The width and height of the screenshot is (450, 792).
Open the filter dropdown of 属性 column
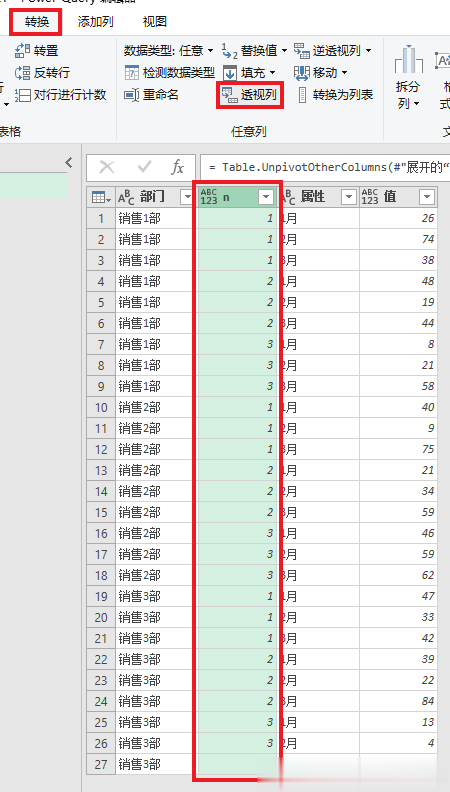click(349, 197)
